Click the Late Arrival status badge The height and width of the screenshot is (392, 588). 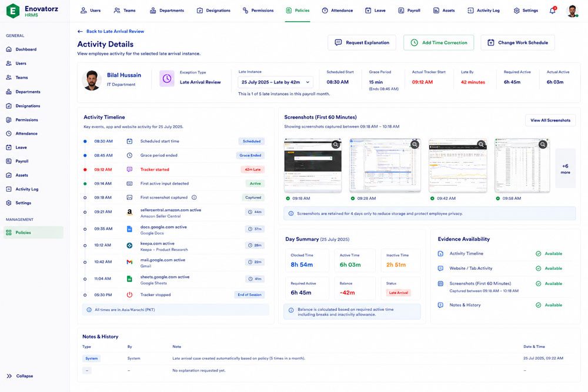coord(398,293)
